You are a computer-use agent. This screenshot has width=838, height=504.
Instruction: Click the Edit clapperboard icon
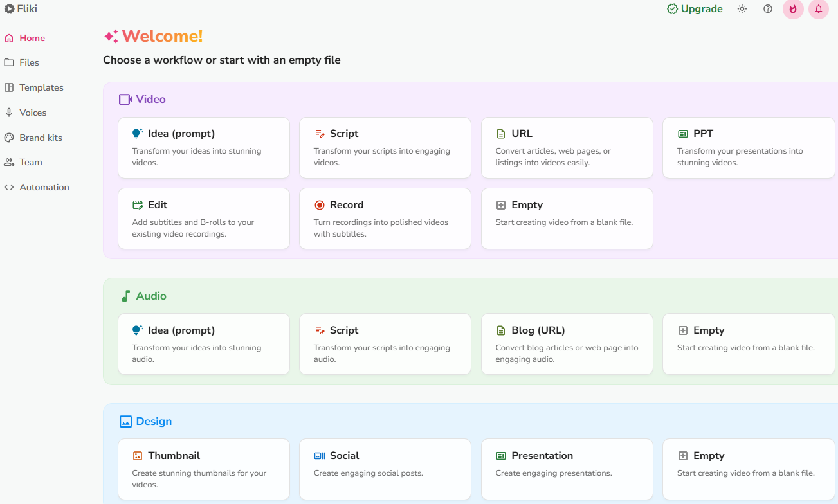click(138, 205)
